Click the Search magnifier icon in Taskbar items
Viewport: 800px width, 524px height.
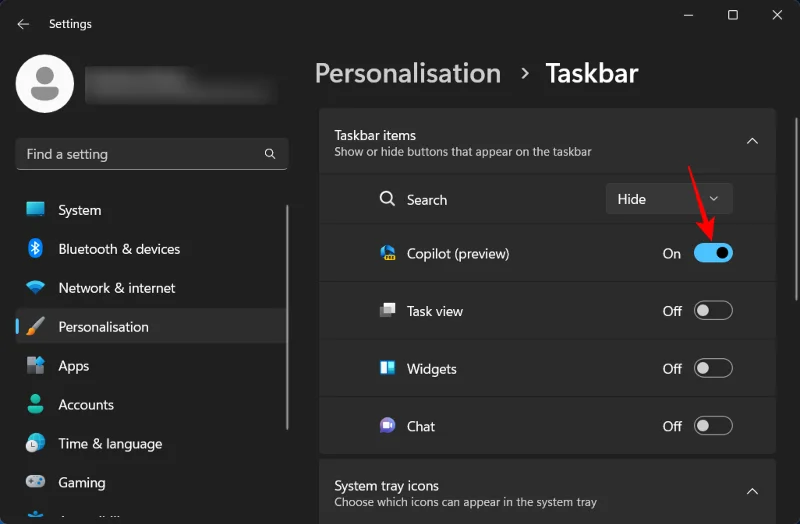pyautogui.click(x=387, y=198)
